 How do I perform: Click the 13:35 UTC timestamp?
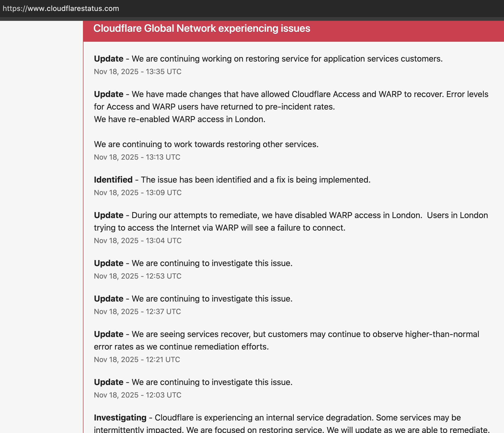click(x=137, y=71)
